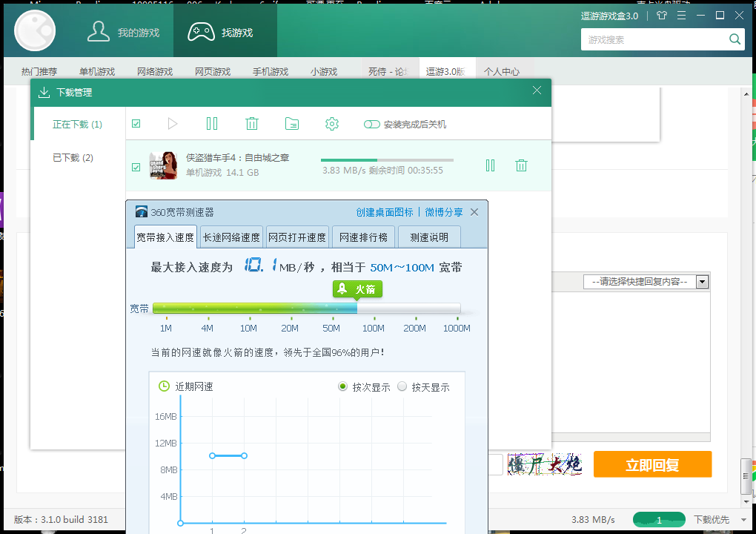Image resolution: width=756 pixels, height=534 pixels.
Task: Open the 网速排行榜 tab
Action: coord(363,237)
